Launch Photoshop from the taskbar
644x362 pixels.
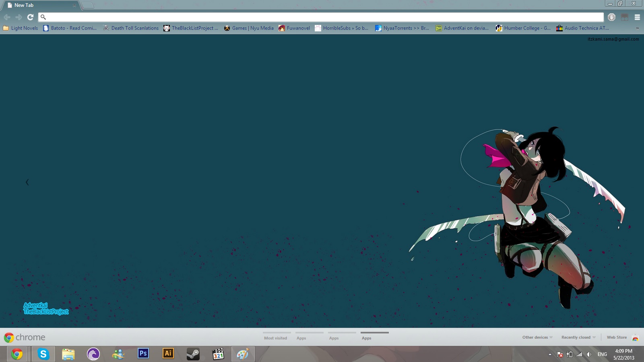coord(143,354)
